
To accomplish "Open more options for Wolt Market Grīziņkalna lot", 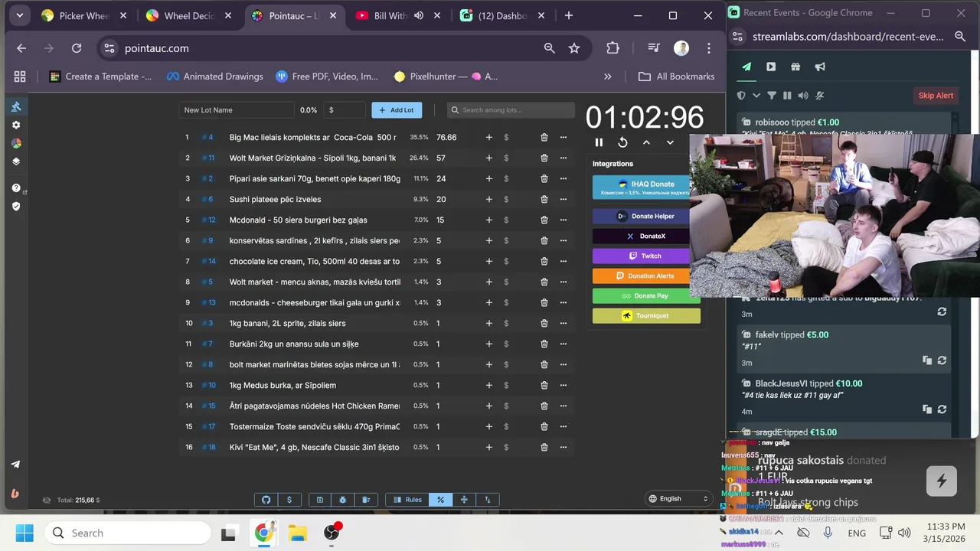I will [563, 158].
